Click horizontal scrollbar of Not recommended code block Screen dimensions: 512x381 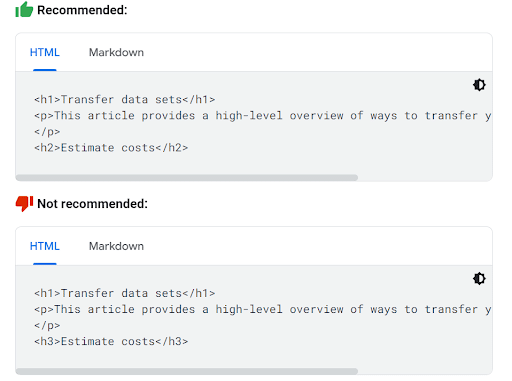(187, 371)
